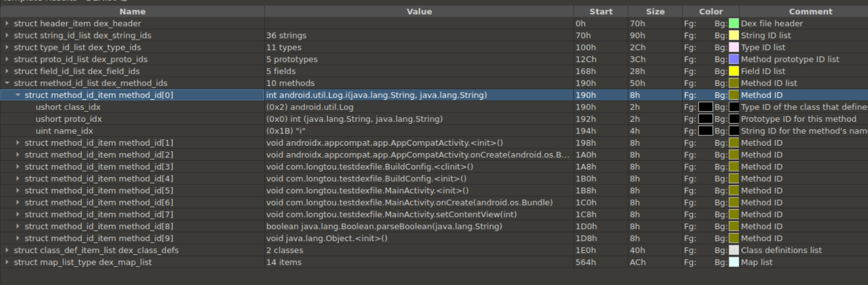Expand struct string_id_list dex_string_ids
The height and width of the screenshot is (285, 868).
pyautogui.click(x=7, y=36)
